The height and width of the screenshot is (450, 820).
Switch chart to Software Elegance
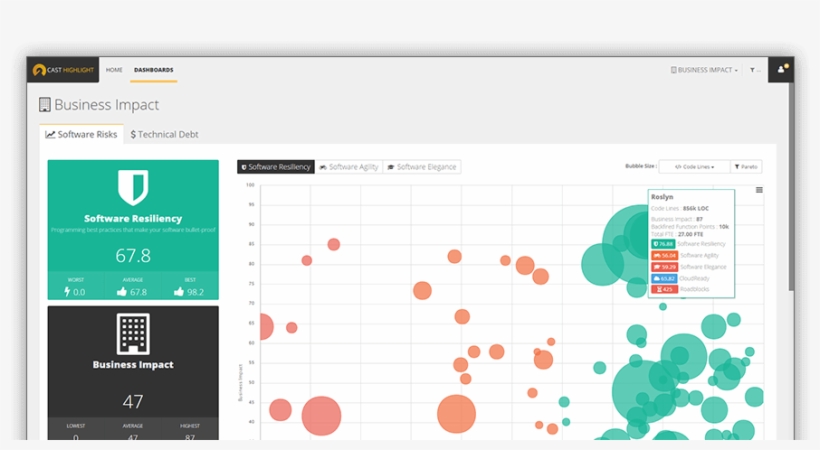422,167
